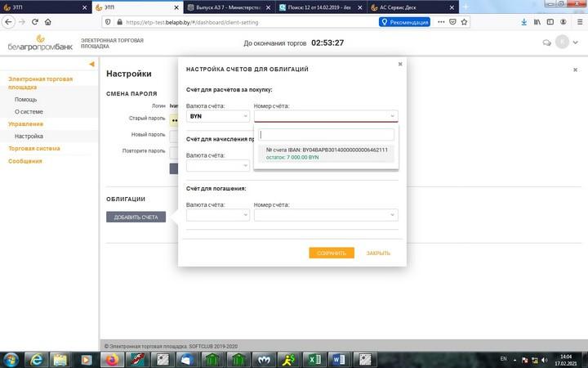Expand currency dropdown in redemption account section
Image resolution: width=588 pixels, height=368 pixels.
(218, 215)
